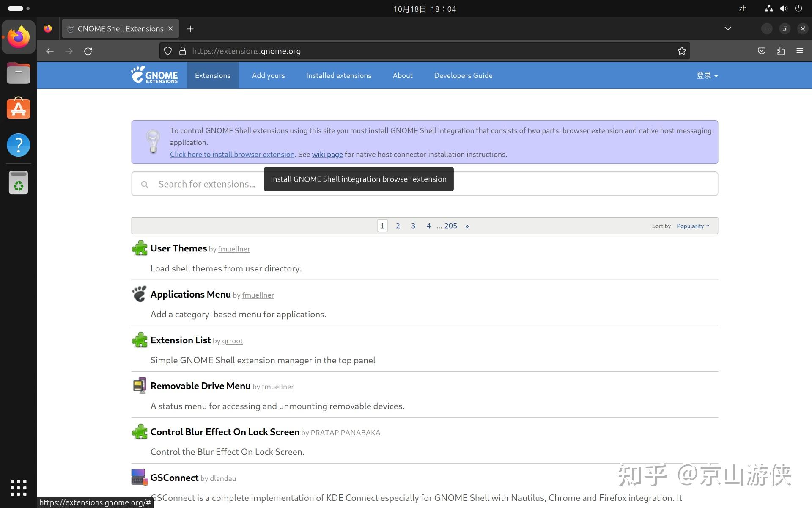Go to the Add yours menu item

point(268,75)
